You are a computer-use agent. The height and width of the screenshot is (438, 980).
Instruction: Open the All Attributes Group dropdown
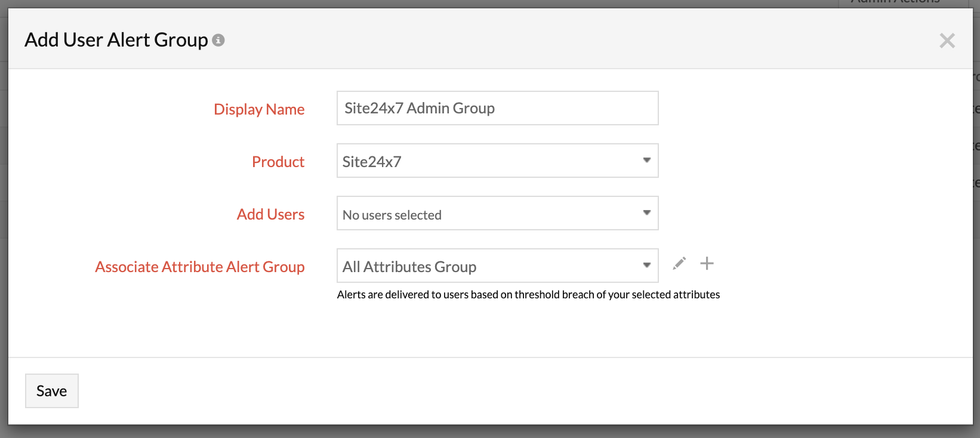[x=489, y=266]
